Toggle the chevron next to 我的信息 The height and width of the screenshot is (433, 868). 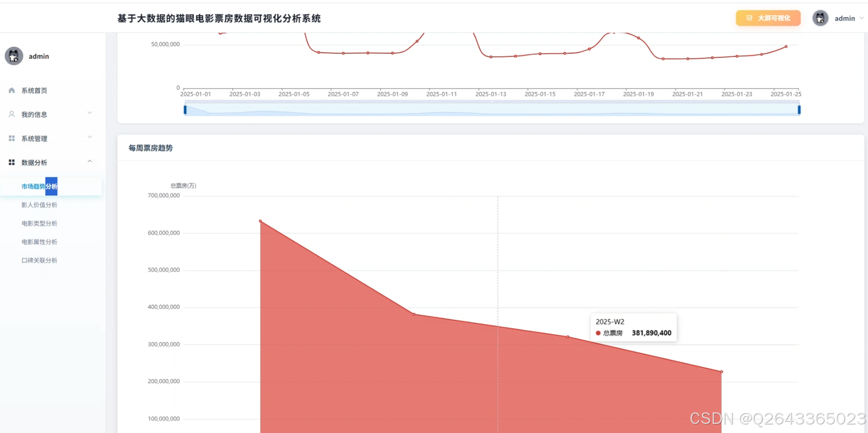[90, 113]
